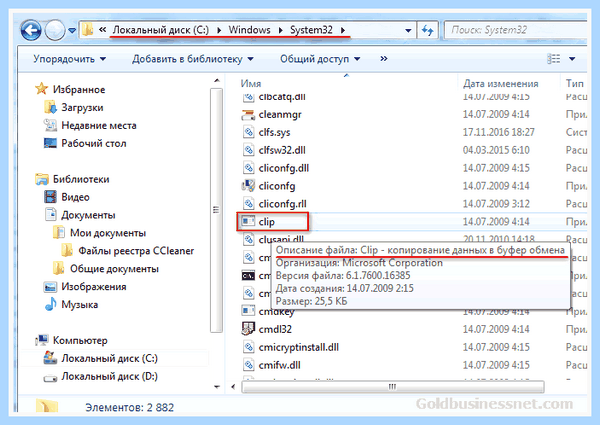Select the cleanmgr application icon
The width and height of the screenshot is (600, 425).
[248, 114]
